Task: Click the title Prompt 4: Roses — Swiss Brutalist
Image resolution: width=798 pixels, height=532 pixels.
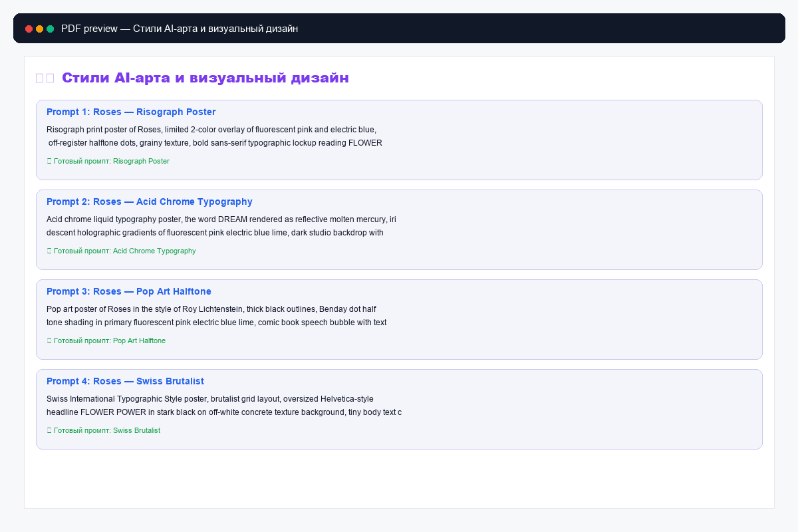Action: click(x=125, y=381)
